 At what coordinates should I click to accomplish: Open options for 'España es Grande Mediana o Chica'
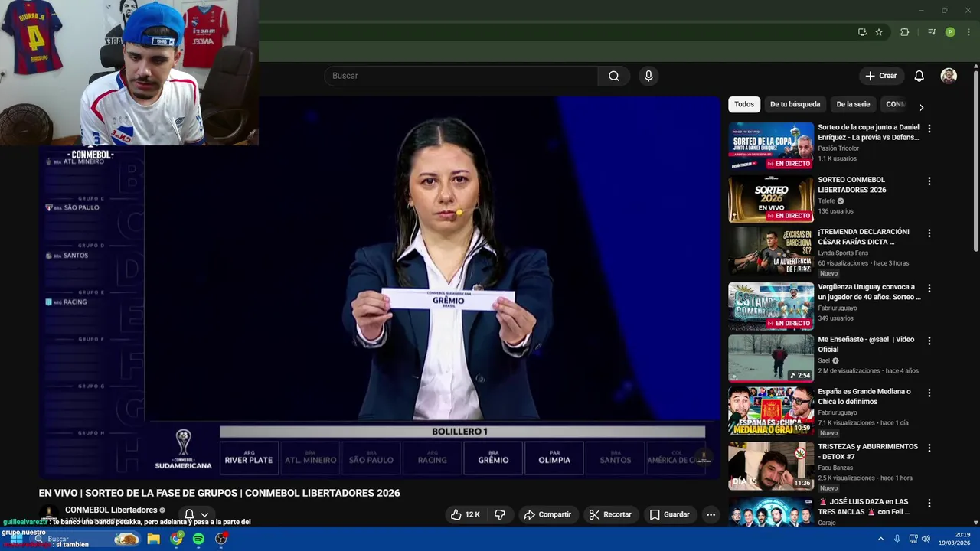[x=929, y=393]
